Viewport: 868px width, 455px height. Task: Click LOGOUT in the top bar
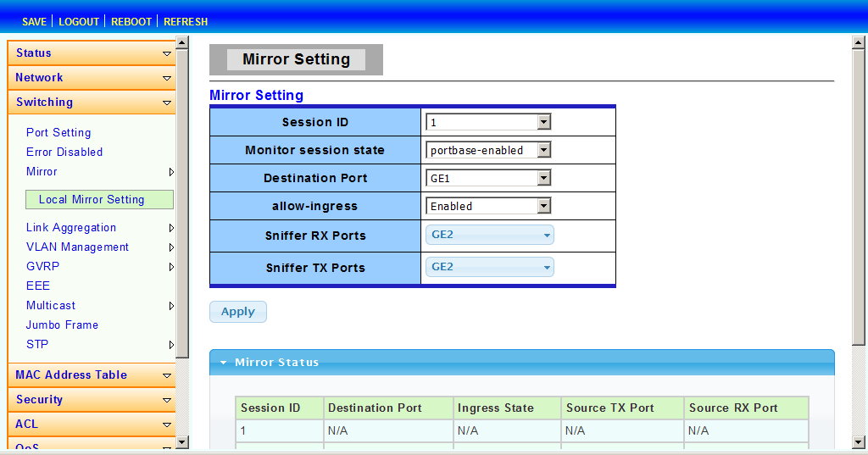point(79,21)
